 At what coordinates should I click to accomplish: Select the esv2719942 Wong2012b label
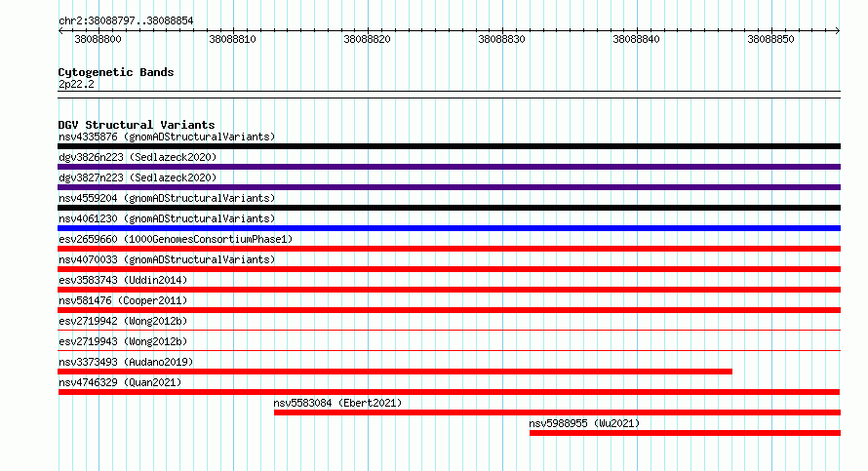click(x=123, y=321)
